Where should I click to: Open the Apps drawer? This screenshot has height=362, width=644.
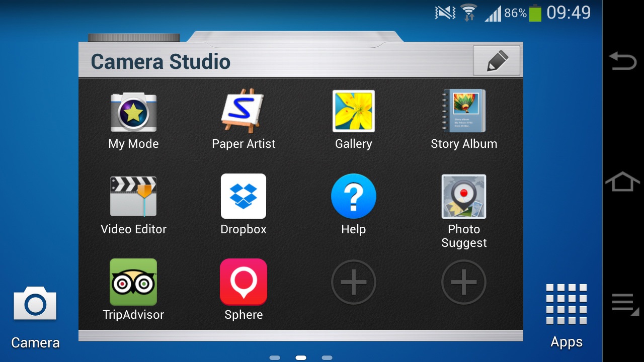click(567, 316)
